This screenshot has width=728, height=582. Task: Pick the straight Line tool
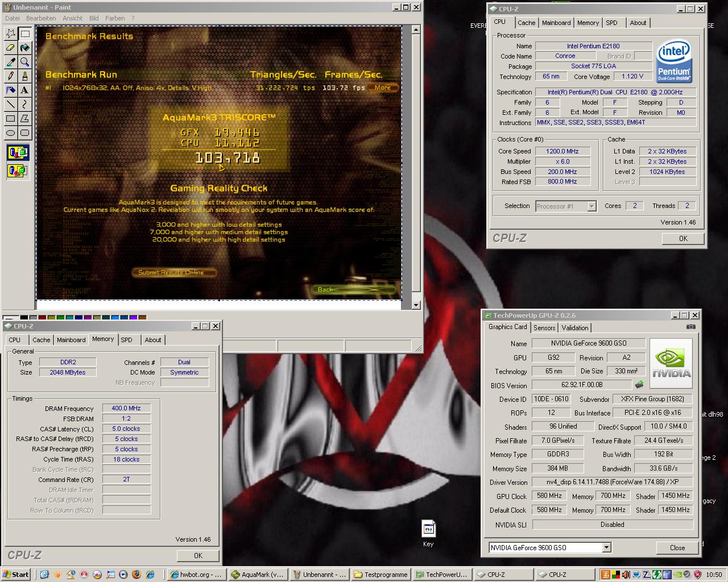[x=10, y=105]
